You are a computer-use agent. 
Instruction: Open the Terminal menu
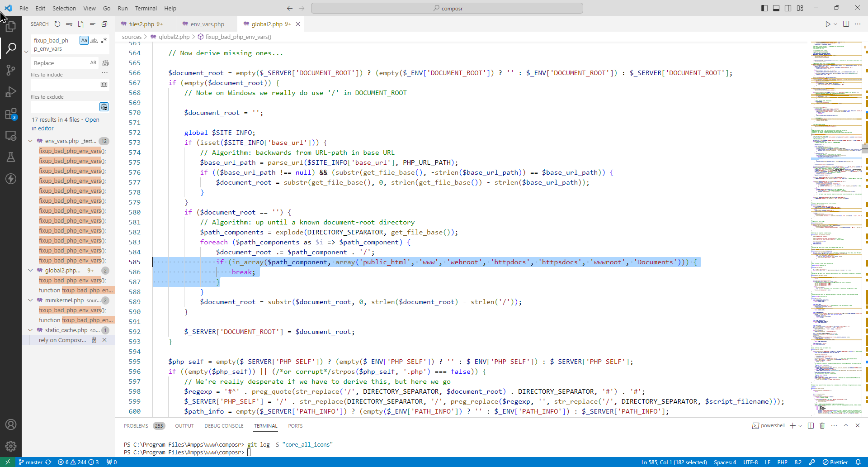146,8
